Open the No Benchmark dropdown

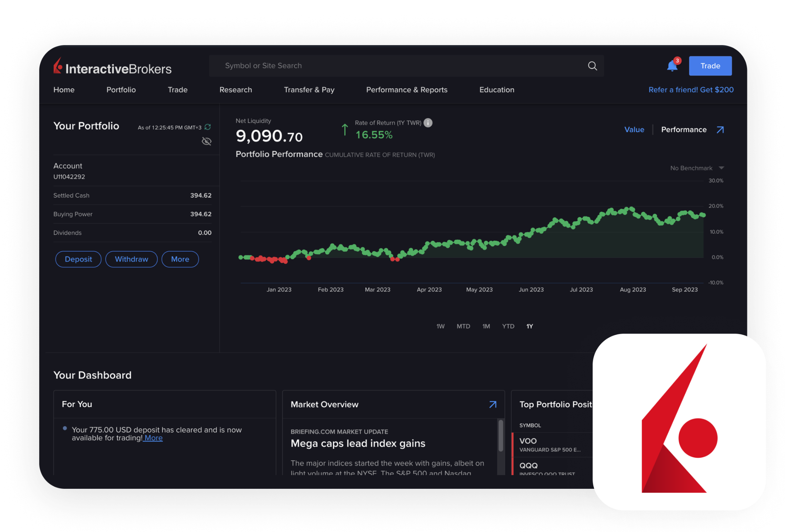(x=696, y=168)
